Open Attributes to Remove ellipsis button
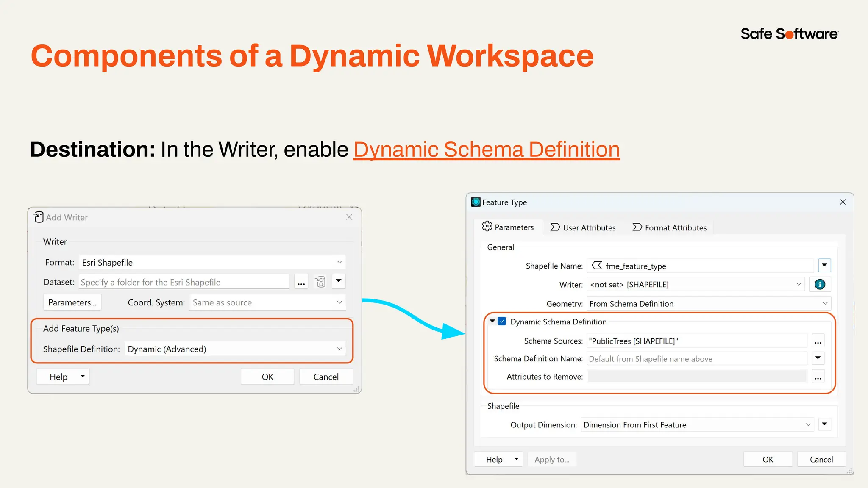Viewport: 868px width, 488px height. pyautogui.click(x=818, y=377)
